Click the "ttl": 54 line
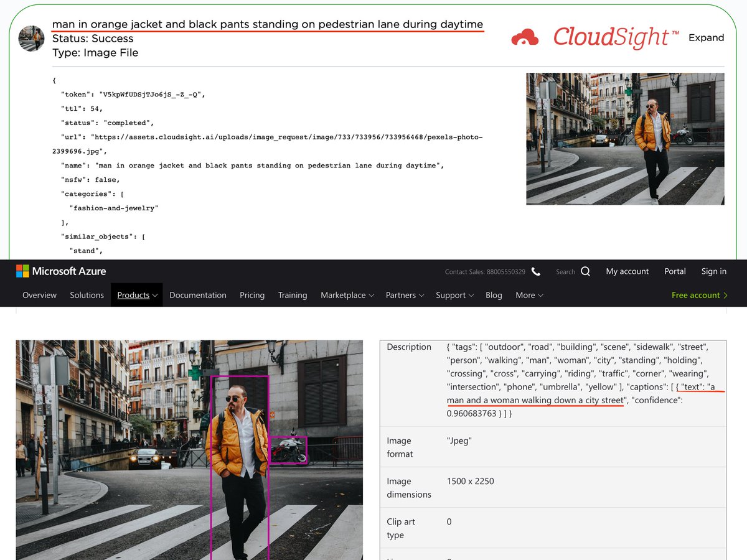The image size is (747, 560). coord(82,109)
